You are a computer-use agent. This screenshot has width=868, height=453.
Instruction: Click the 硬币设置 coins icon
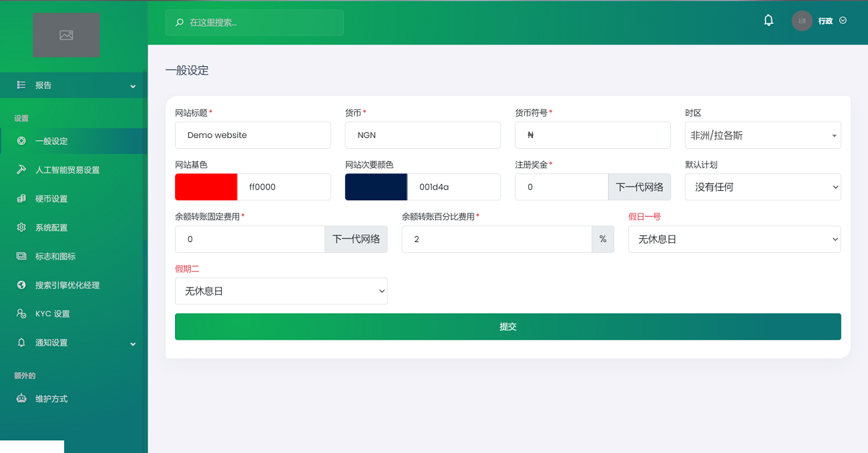point(21,199)
